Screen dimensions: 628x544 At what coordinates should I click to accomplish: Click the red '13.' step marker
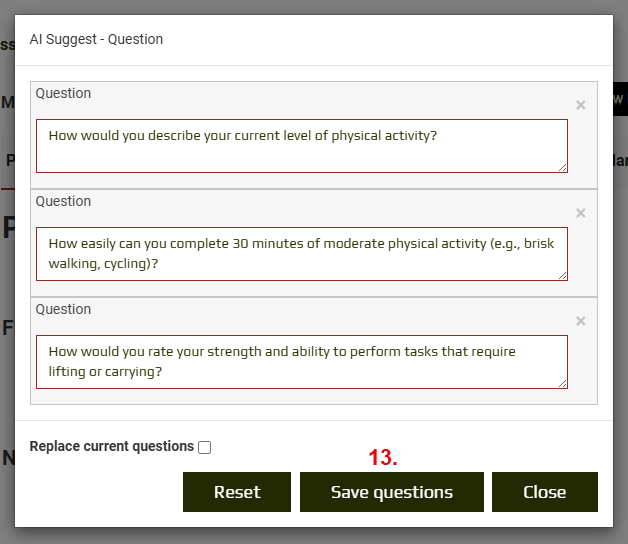(383, 458)
